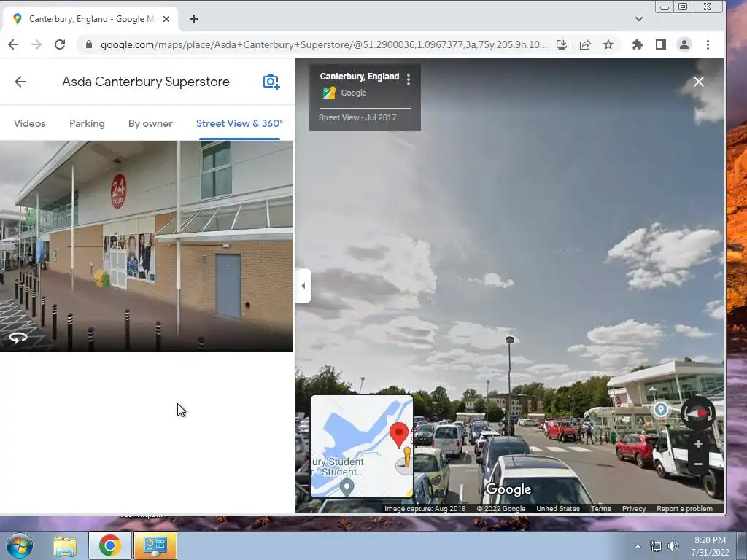
Task: Close the Canterbury, England tab
Action: pos(166,19)
